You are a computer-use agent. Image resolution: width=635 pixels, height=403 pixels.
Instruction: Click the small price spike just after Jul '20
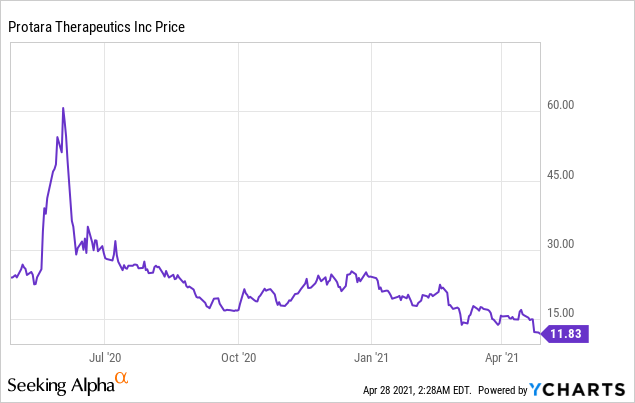tap(115, 241)
